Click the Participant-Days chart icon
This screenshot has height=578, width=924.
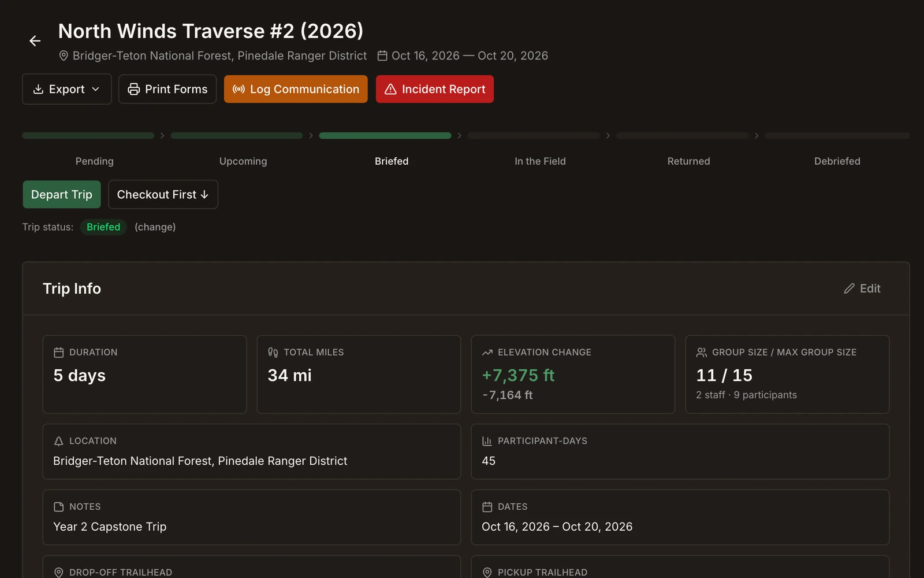click(x=487, y=441)
